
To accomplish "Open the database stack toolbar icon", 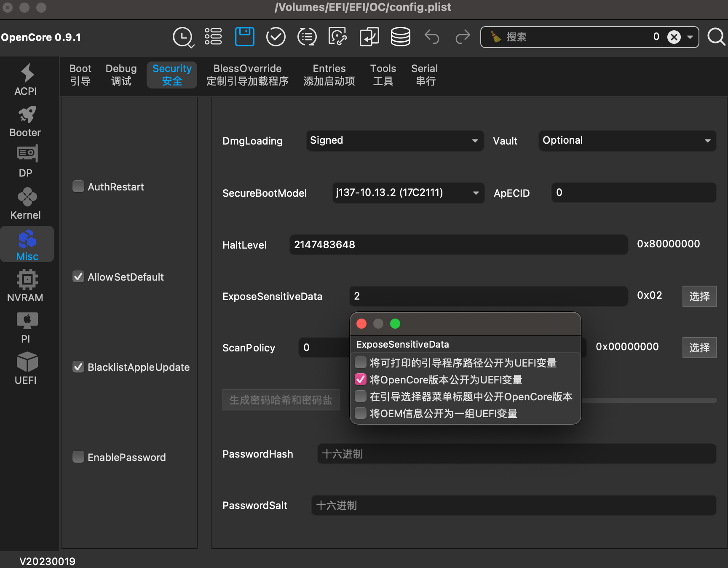I will pos(400,37).
